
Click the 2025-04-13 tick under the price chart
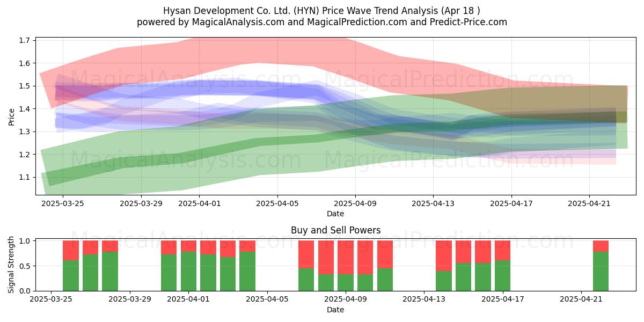(x=433, y=203)
